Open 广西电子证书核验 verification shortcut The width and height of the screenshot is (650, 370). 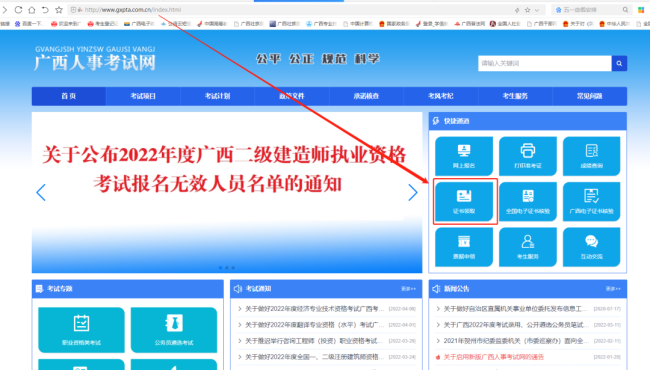coord(592,201)
